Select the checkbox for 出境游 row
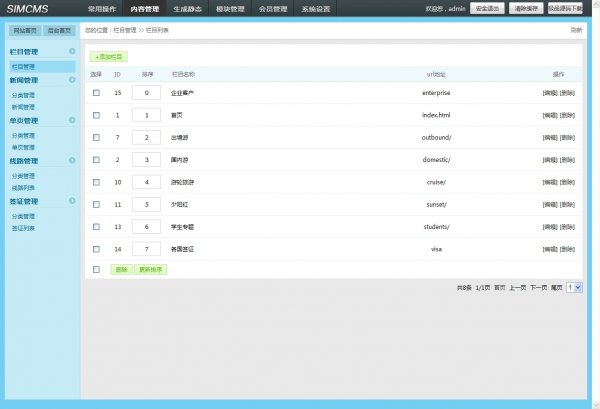The width and height of the screenshot is (600, 409). (x=96, y=137)
